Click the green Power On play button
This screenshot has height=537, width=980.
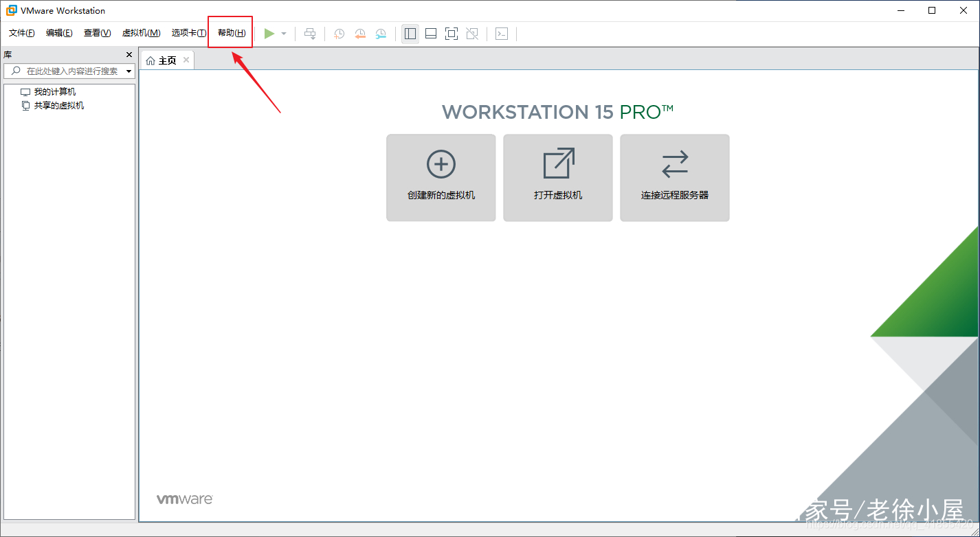[269, 33]
